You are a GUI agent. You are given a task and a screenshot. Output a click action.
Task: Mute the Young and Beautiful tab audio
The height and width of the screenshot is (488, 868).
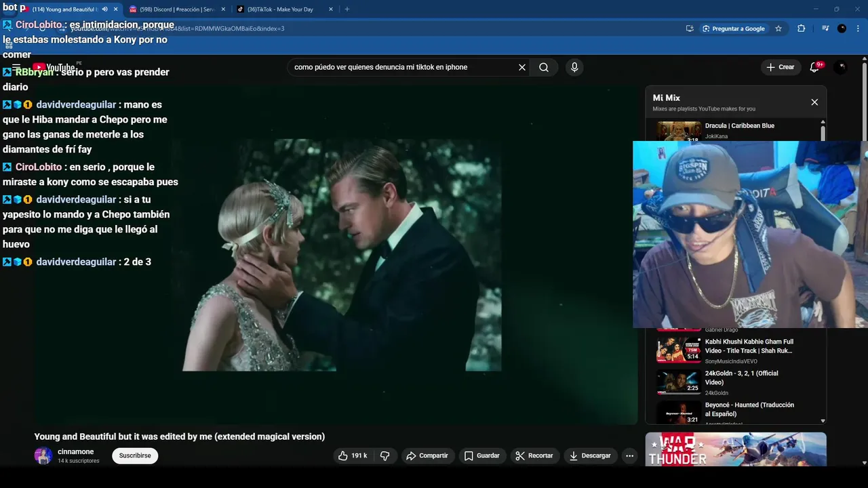point(104,9)
